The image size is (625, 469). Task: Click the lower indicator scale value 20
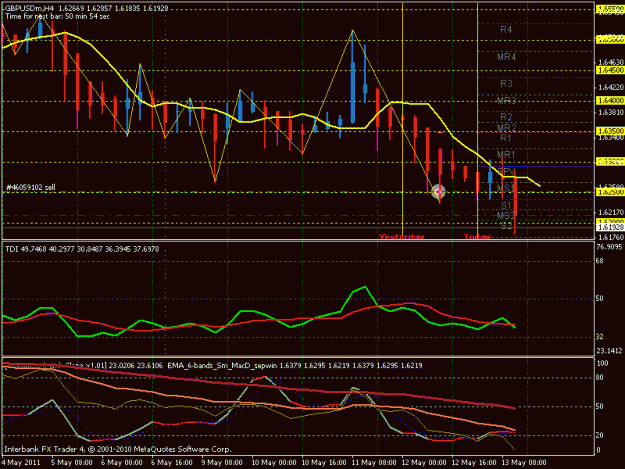click(599, 435)
